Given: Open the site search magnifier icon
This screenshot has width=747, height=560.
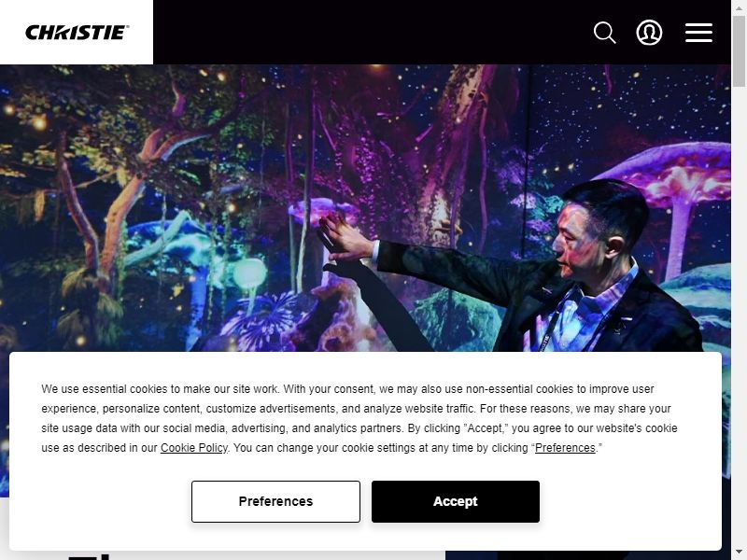Looking at the screenshot, I should click(604, 33).
